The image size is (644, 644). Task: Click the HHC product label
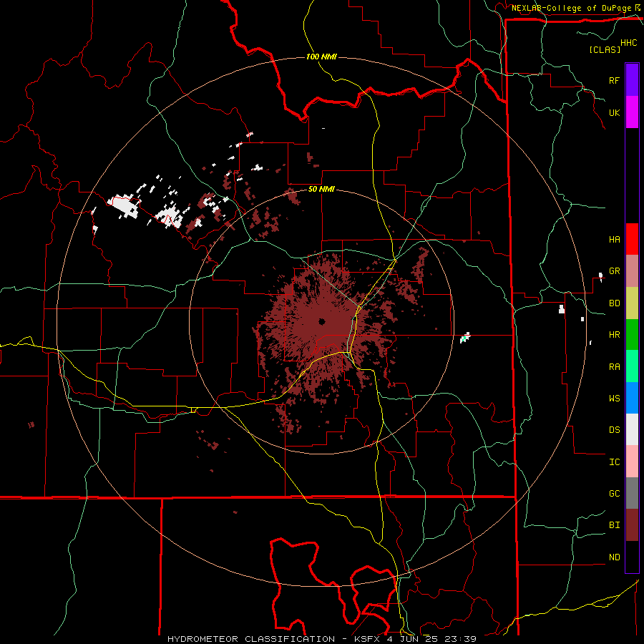point(628,43)
